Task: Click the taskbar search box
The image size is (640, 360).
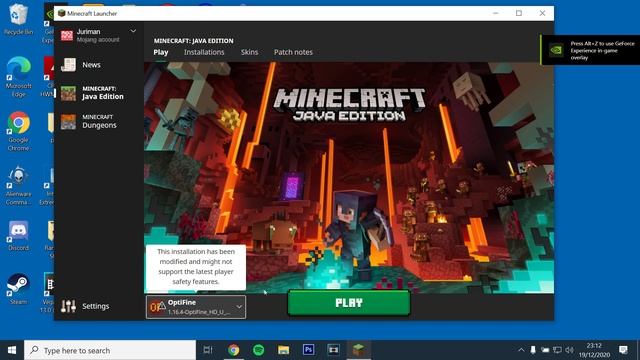Action: (110, 350)
